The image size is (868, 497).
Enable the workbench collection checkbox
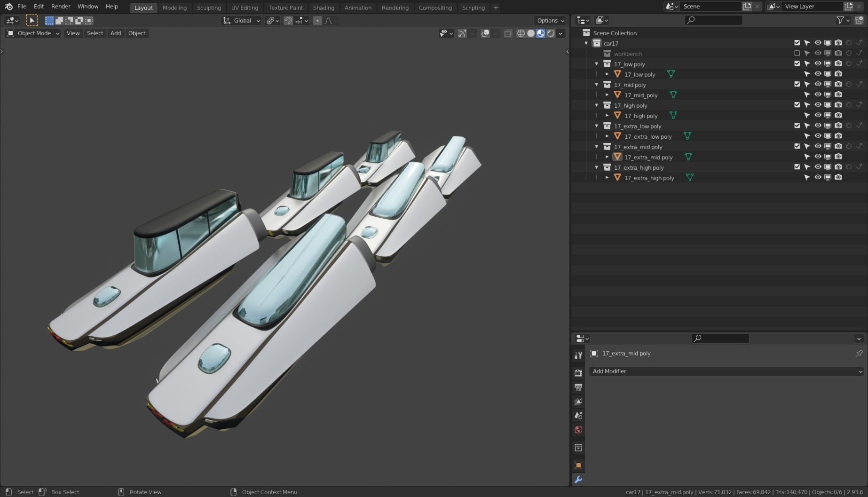797,53
